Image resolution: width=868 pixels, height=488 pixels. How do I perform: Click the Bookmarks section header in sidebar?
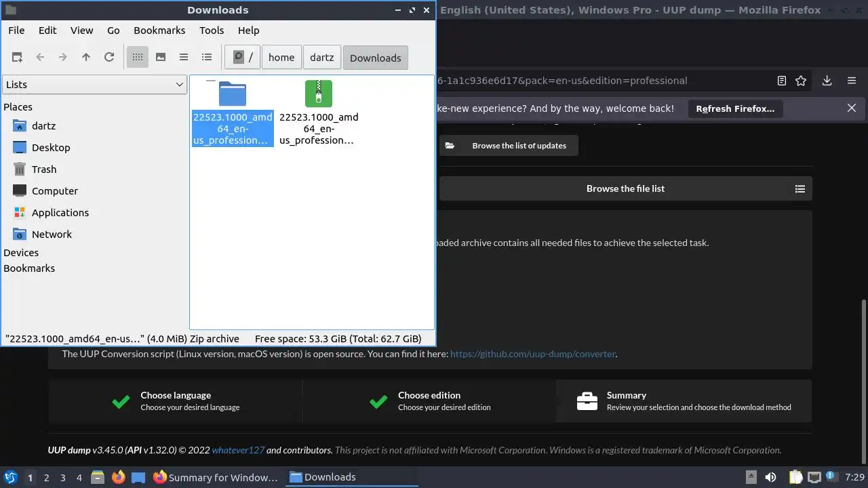pyautogui.click(x=29, y=268)
